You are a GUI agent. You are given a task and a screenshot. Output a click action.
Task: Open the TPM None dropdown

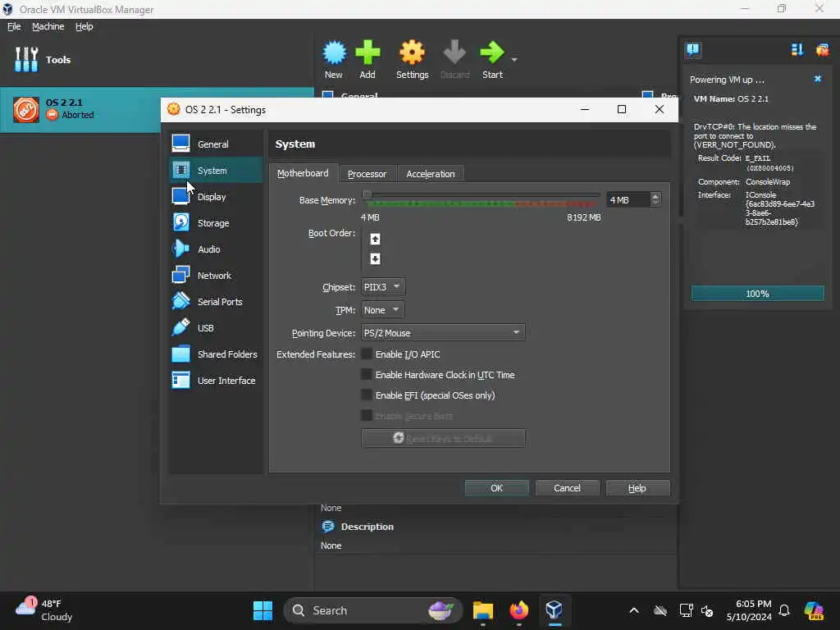click(382, 309)
